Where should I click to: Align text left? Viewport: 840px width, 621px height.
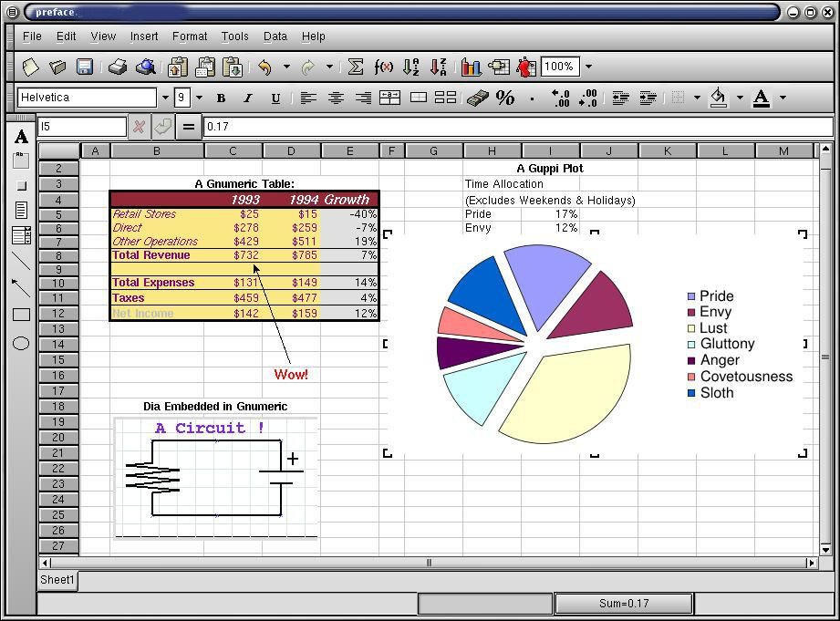pos(308,98)
